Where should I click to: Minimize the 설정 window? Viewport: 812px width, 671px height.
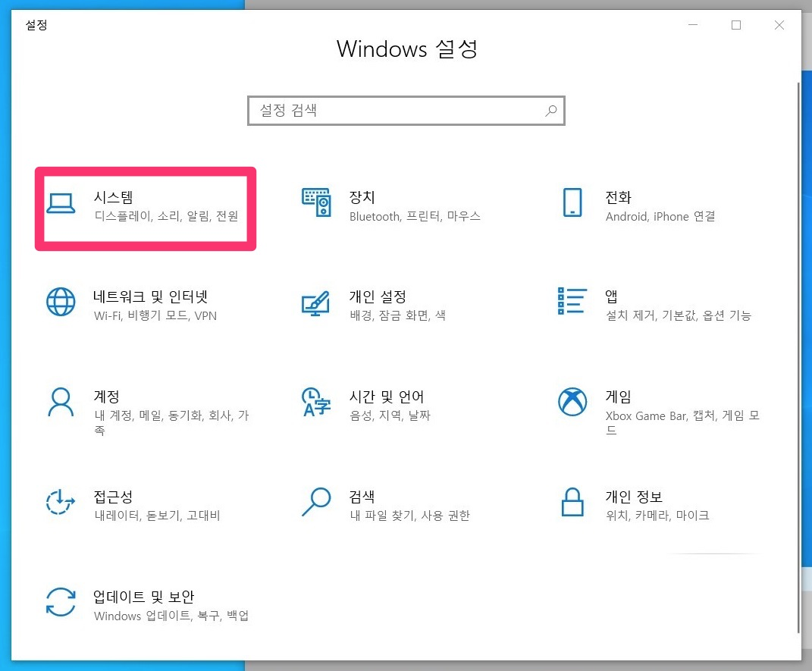click(x=693, y=25)
